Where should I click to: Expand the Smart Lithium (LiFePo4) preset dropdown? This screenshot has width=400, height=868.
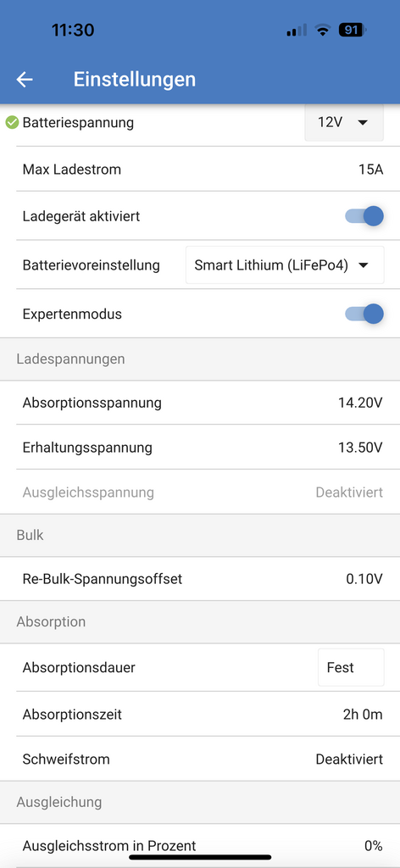(285, 265)
